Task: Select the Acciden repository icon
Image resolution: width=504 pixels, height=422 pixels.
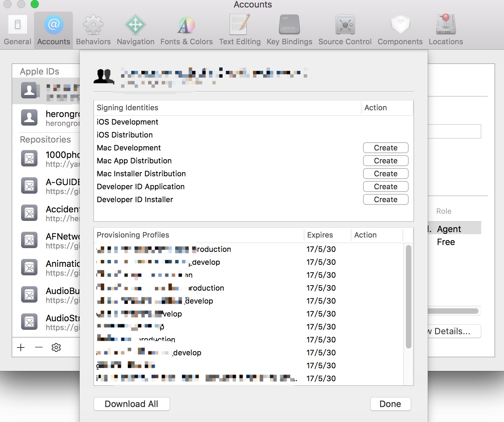Action: coord(29,213)
